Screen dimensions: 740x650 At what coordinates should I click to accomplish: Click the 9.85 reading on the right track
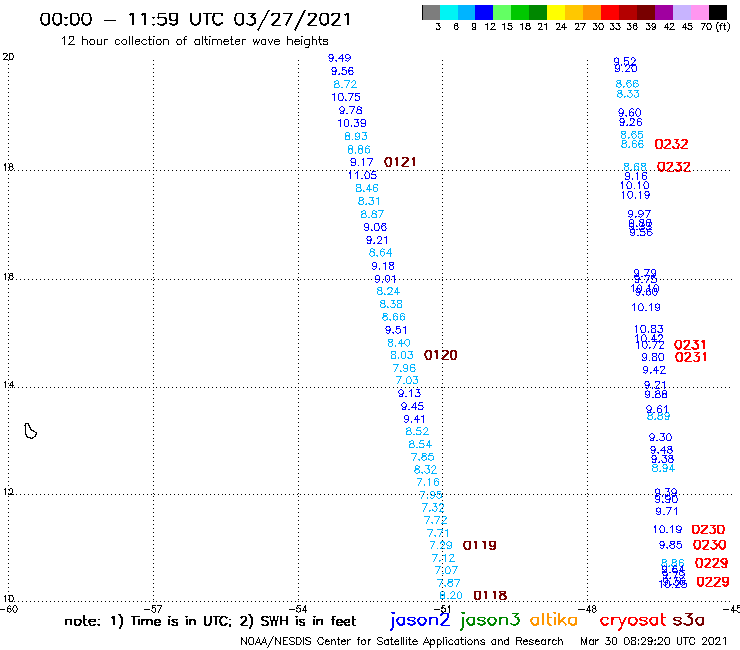pos(671,545)
